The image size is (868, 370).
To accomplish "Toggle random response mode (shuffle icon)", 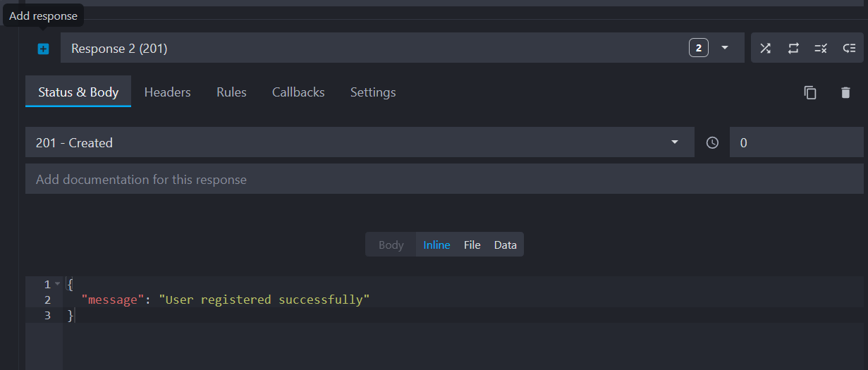I will coord(765,48).
